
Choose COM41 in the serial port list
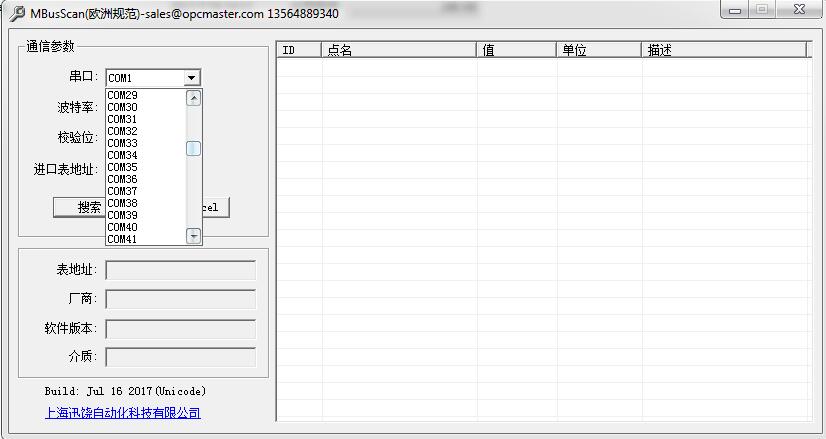click(x=123, y=239)
